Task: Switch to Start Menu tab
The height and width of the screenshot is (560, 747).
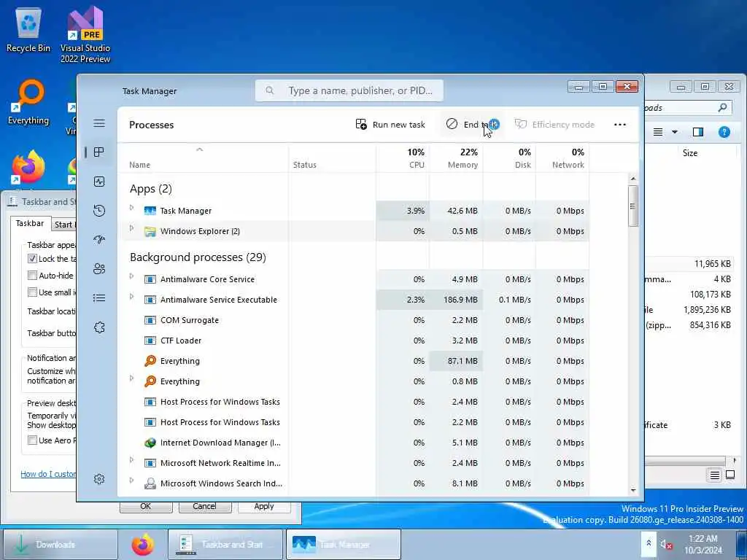Action: point(63,225)
